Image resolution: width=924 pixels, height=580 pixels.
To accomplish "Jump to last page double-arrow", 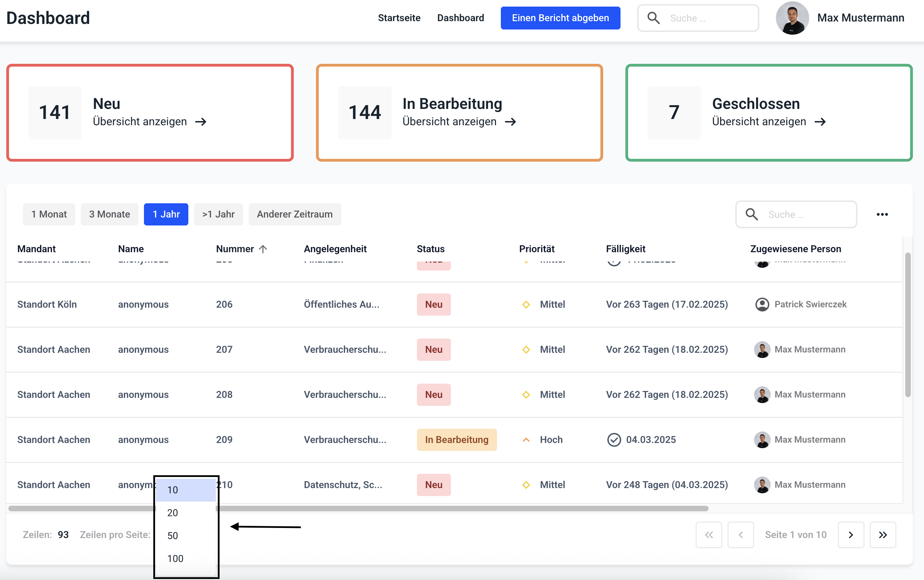I will 883,535.
